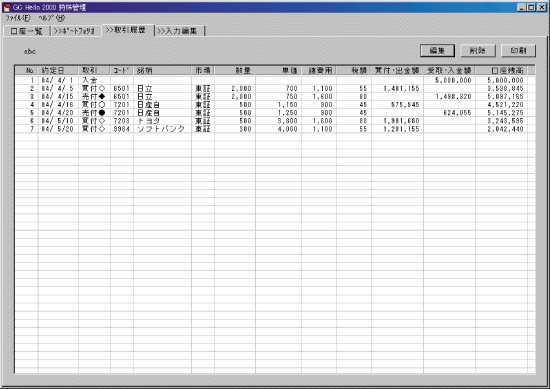Maximize the application window

pyautogui.click(x=532, y=7)
